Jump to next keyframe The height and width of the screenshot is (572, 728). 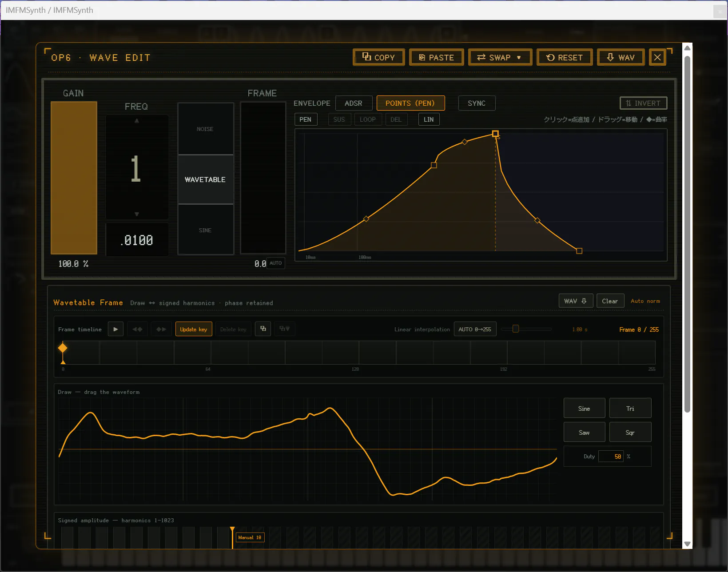tap(161, 329)
